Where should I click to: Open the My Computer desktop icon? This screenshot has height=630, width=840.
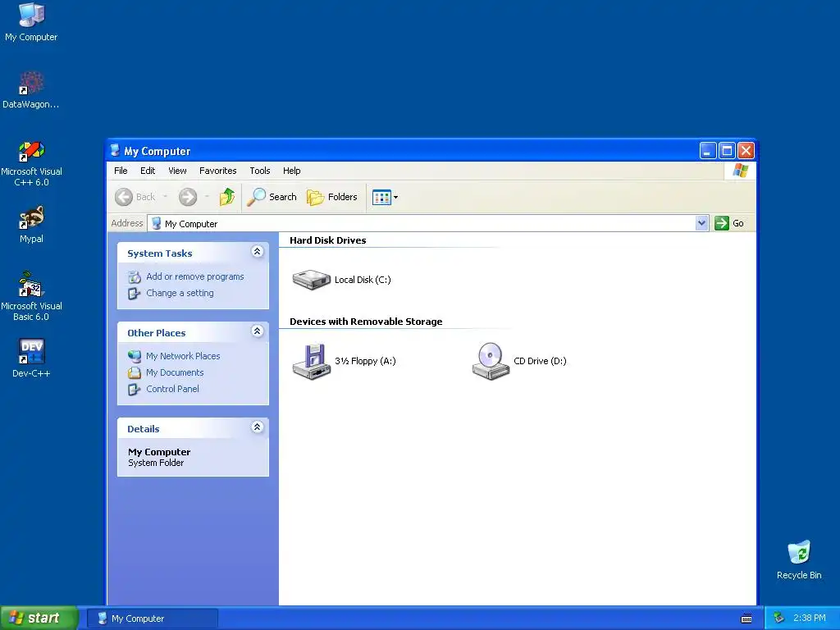click(31, 22)
